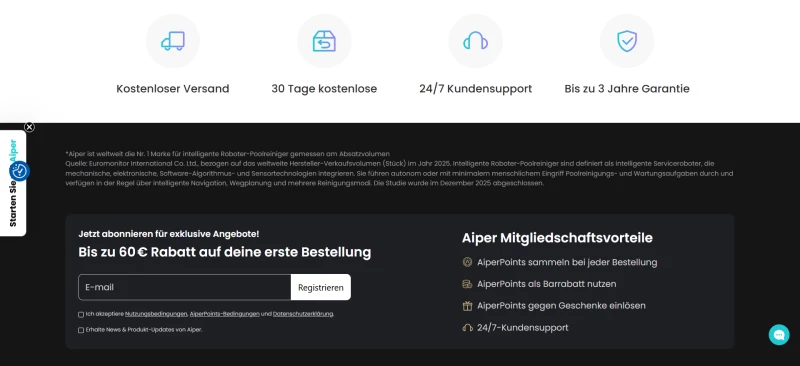This screenshot has height=366, width=800.
Task: Click 'Bis zu 3 Jahre Garantie' text
Action: (x=627, y=89)
